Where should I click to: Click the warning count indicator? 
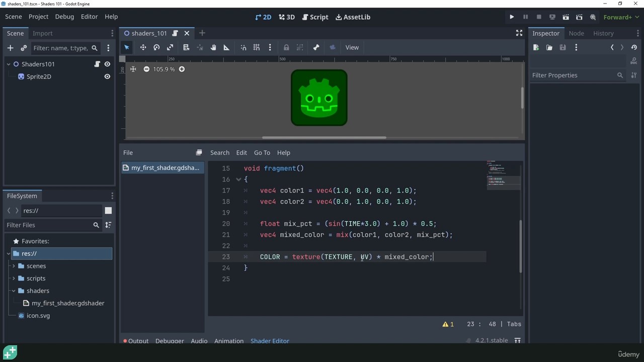tap(448, 324)
